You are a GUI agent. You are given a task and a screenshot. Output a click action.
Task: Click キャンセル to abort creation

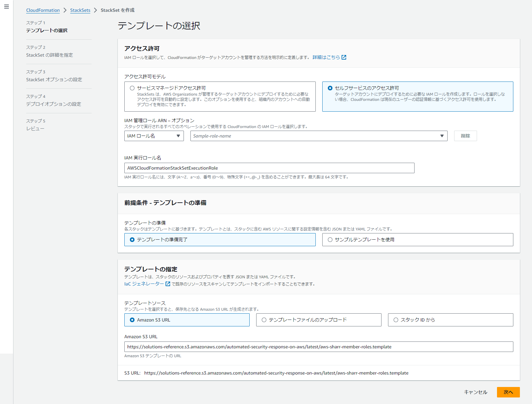coord(475,392)
